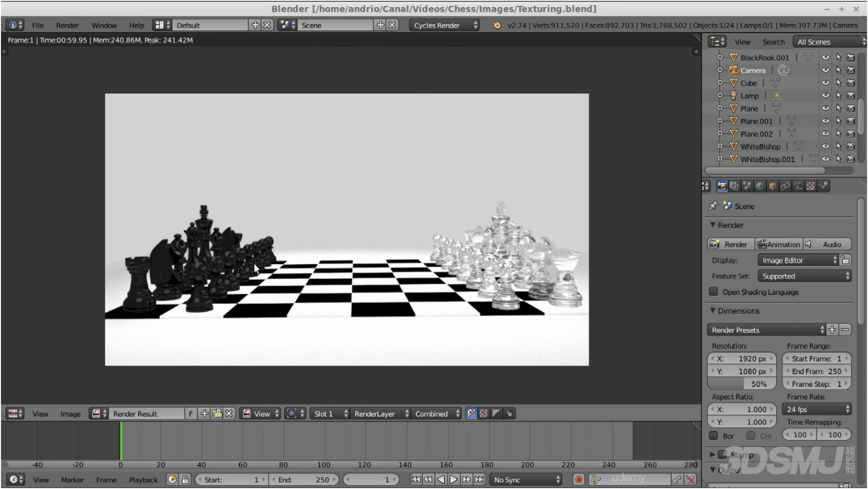The image size is (868, 489).
Task: Add a new screen layout plus icon
Action: click(x=255, y=25)
